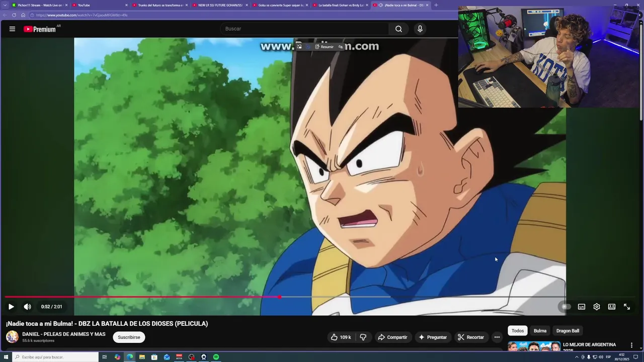Viewport: 644px width, 362px height.
Task: Seek using the red progress bar scrubber
Action: coord(279,297)
